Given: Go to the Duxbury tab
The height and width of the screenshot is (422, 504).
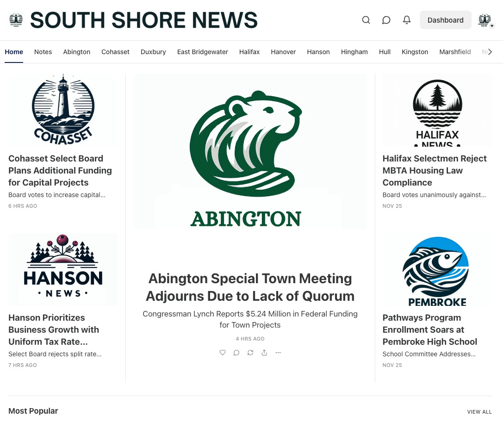Looking at the screenshot, I should pyautogui.click(x=153, y=52).
